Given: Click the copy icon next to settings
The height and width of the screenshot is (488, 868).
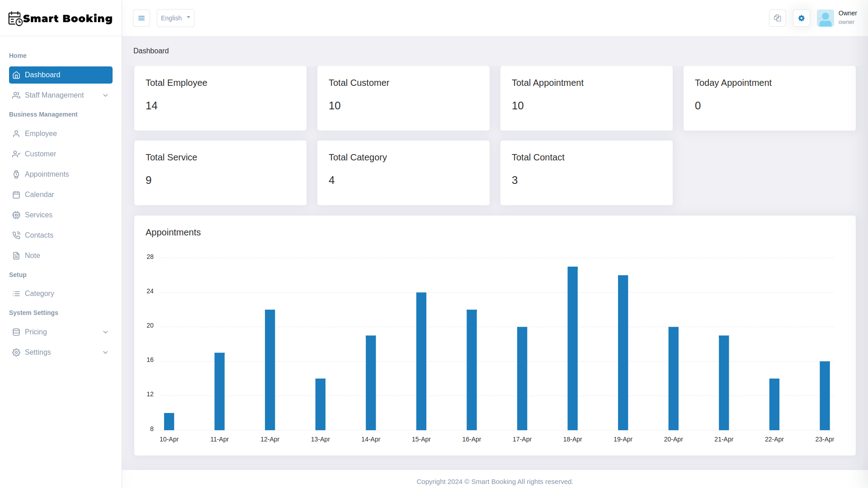Looking at the screenshot, I should coord(777,18).
